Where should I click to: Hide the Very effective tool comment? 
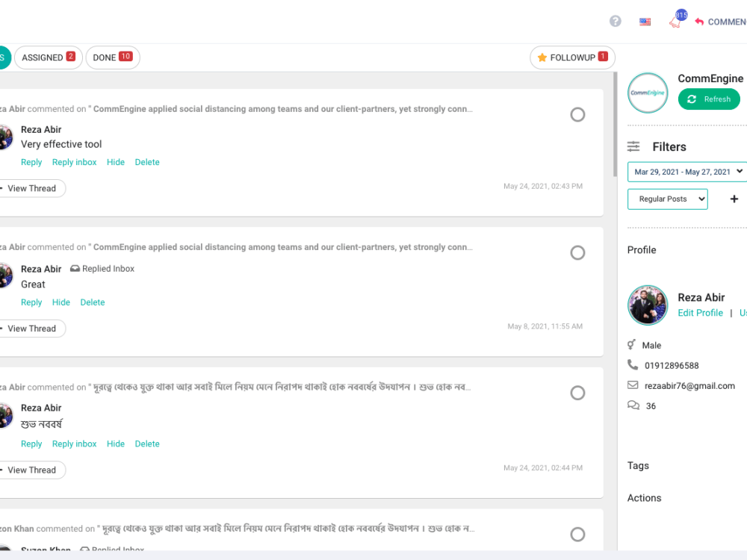[116, 162]
